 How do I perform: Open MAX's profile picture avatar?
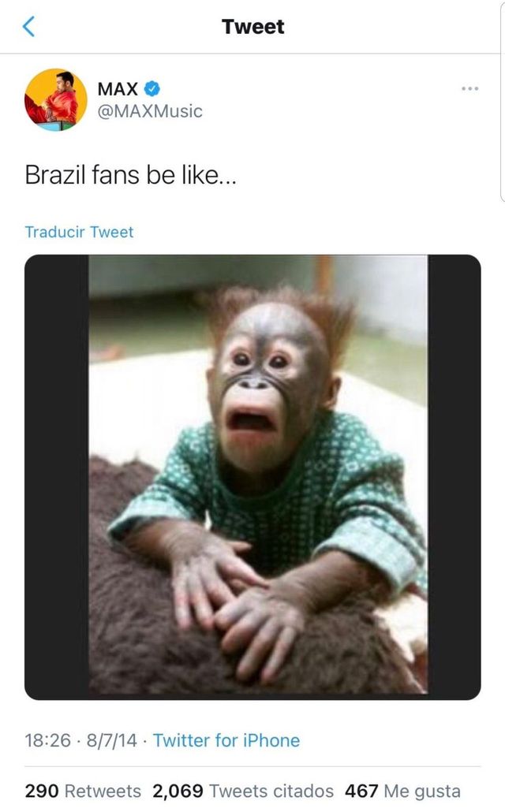point(56,99)
